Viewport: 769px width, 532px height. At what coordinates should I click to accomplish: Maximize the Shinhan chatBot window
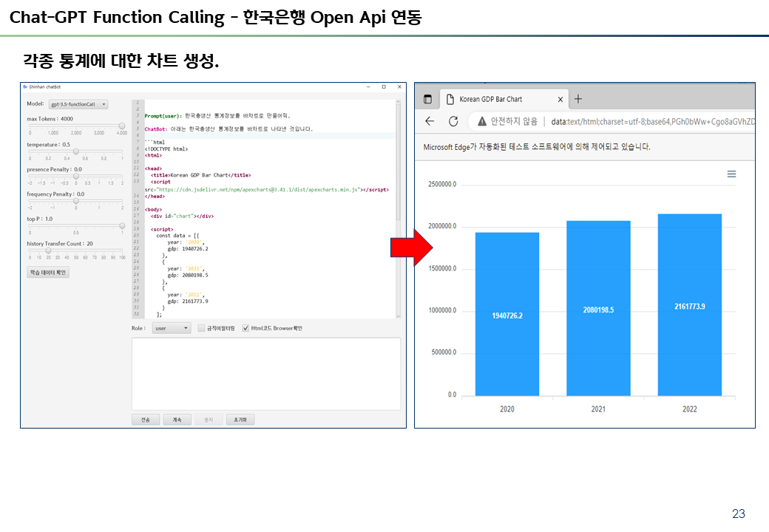tap(384, 86)
